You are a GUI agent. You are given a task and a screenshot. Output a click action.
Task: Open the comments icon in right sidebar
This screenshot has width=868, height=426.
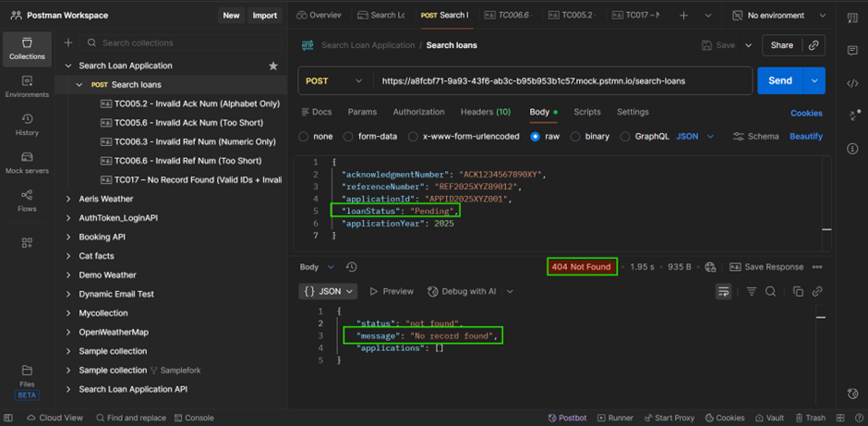tap(852, 51)
